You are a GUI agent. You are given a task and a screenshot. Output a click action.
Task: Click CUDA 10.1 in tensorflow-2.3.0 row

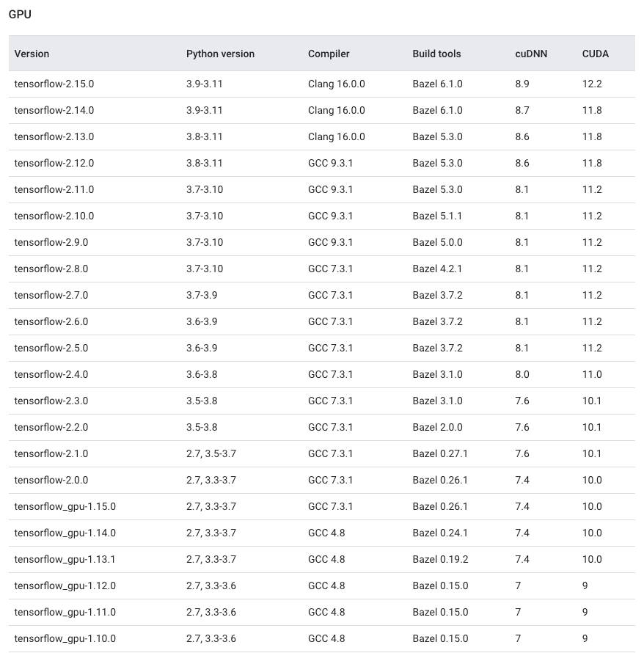pos(591,401)
